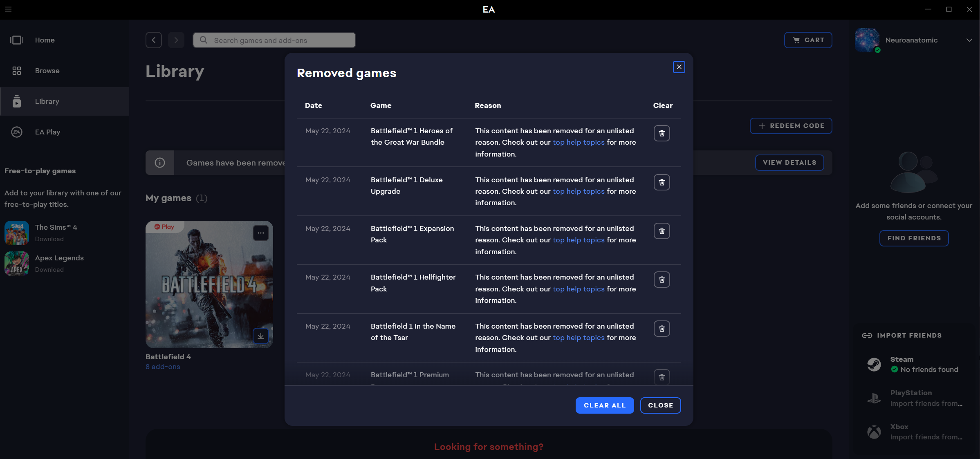Open Browse in the sidebar
This screenshot has width=980, height=459.
65,71
